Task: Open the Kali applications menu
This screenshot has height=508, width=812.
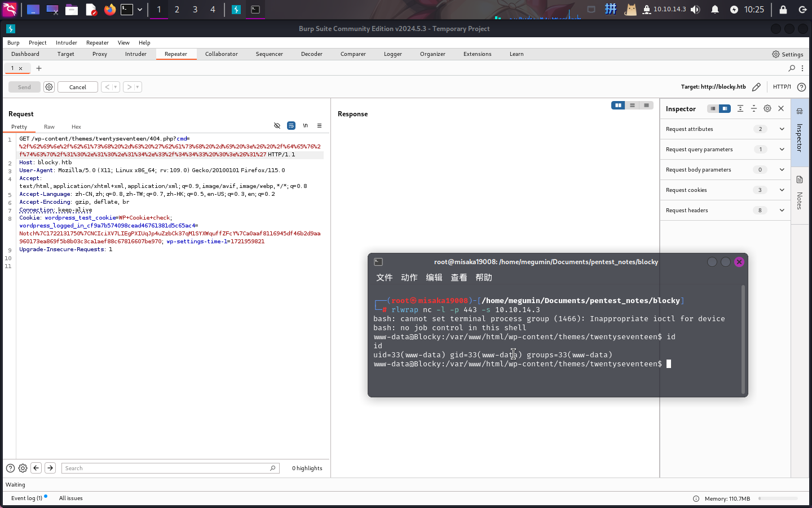Action: coord(10,9)
